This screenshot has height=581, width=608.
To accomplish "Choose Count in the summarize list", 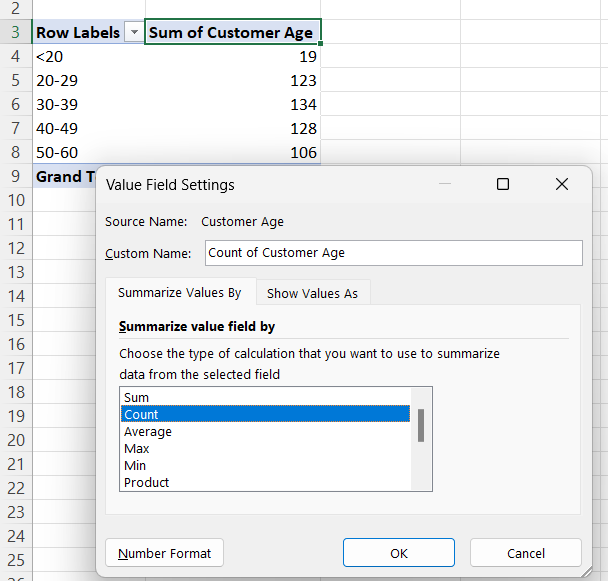I will tap(141, 415).
